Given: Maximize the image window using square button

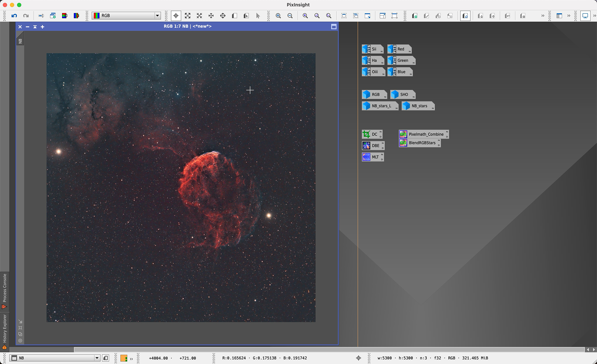Looking at the screenshot, I should (334, 27).
